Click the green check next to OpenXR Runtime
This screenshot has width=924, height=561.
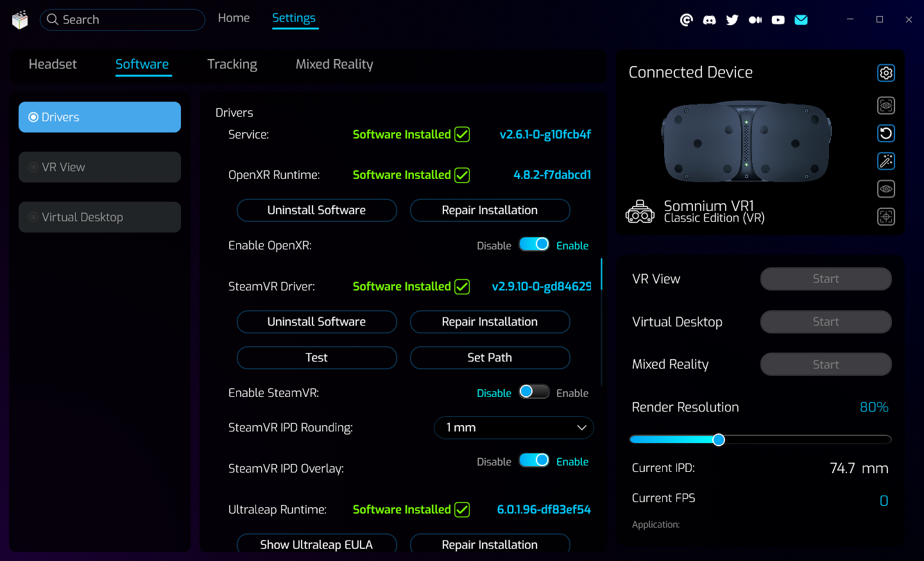pos(462,175)
